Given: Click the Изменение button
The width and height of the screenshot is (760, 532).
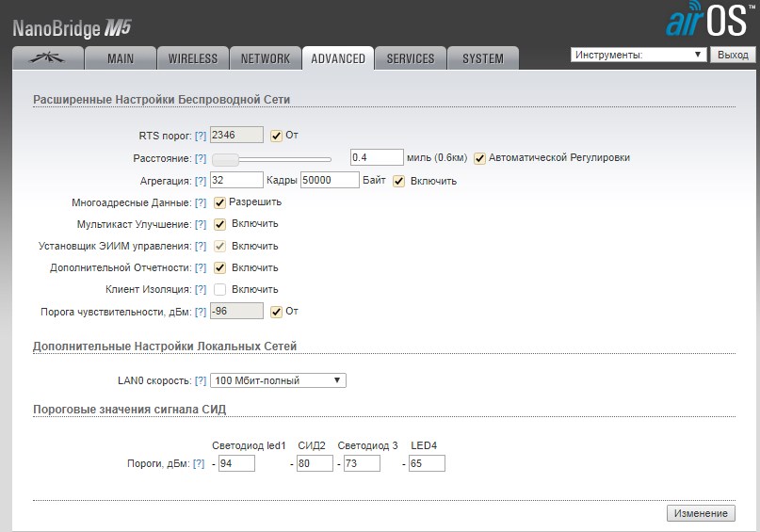Looking at the screenshot, I should (x=701, y=513).
